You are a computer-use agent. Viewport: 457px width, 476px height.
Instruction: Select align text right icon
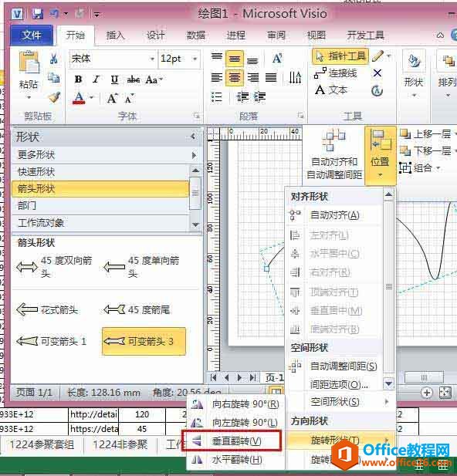coord(252,78)
